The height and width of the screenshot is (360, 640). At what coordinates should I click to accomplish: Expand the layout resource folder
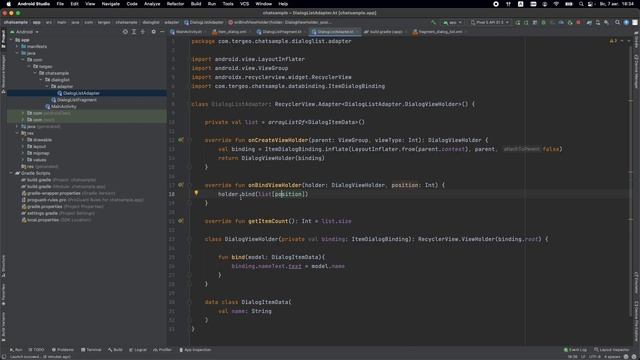(23, 147)
